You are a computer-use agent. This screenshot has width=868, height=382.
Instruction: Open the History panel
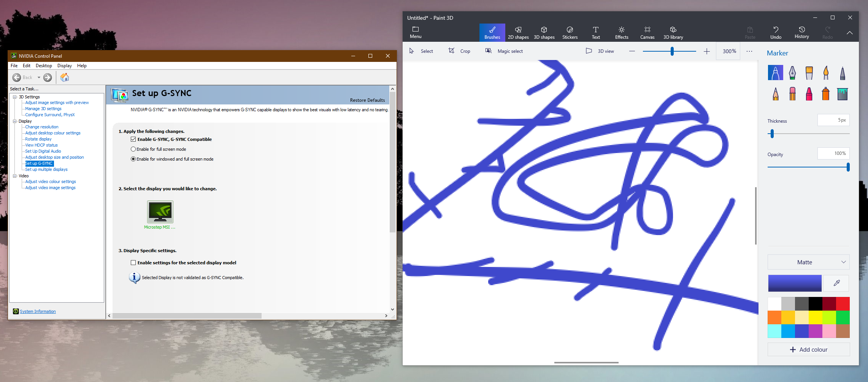tap(802, 33)
